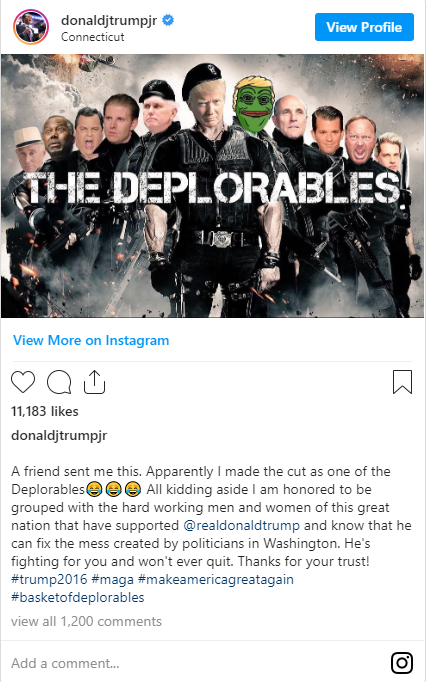Like the post with the heart icon
The width and height of the screenshot is (427, 682).
23,382
